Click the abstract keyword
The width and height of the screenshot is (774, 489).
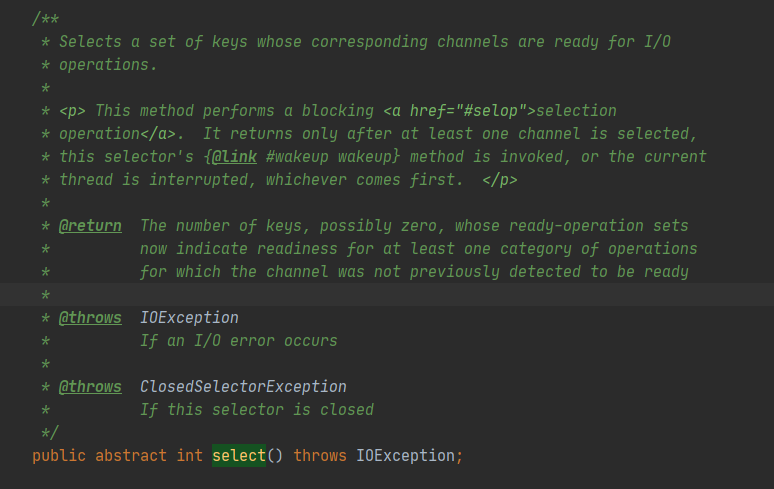pos(131,456)
